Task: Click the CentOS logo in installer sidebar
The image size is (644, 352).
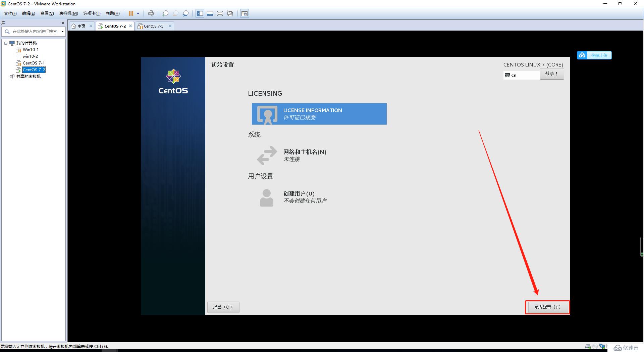Action: pyautogui.click(x=173, y=82)
